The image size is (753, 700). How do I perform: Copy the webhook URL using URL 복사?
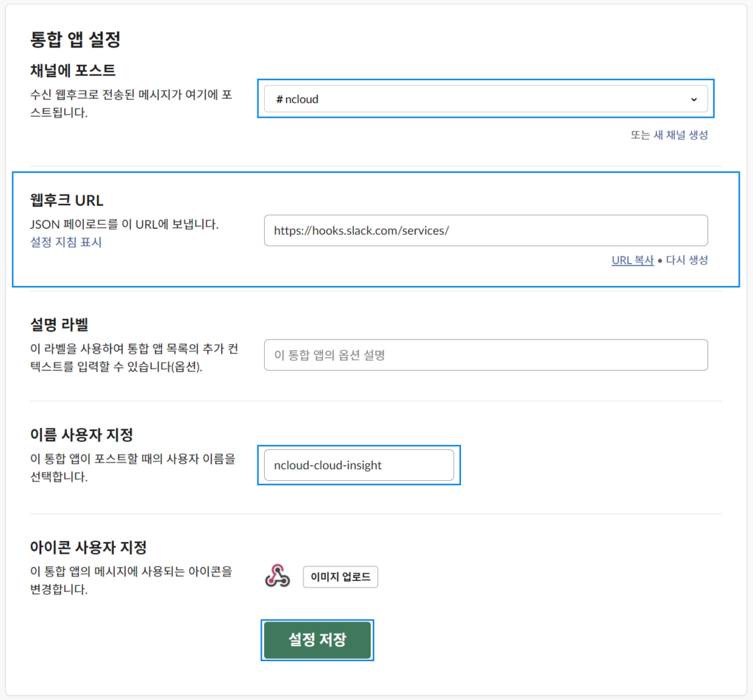[x=632, y=260]
